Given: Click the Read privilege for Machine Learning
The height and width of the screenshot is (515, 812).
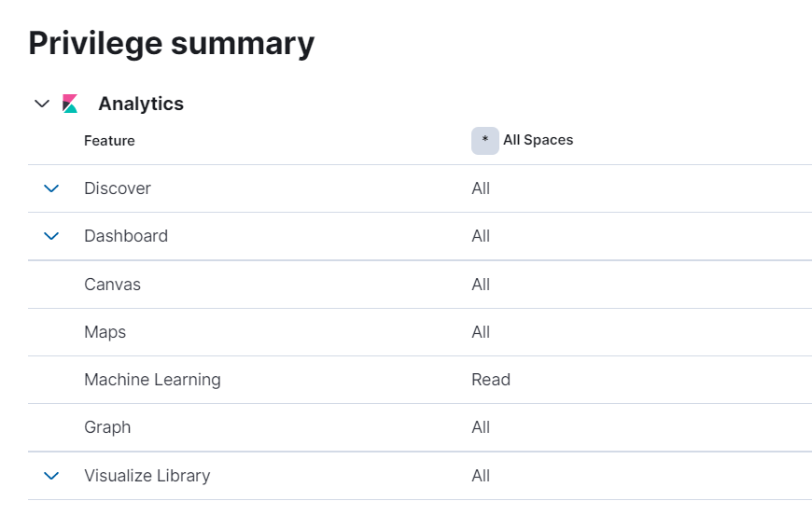Looking at the screenshot, I should [x=491, y=380].
